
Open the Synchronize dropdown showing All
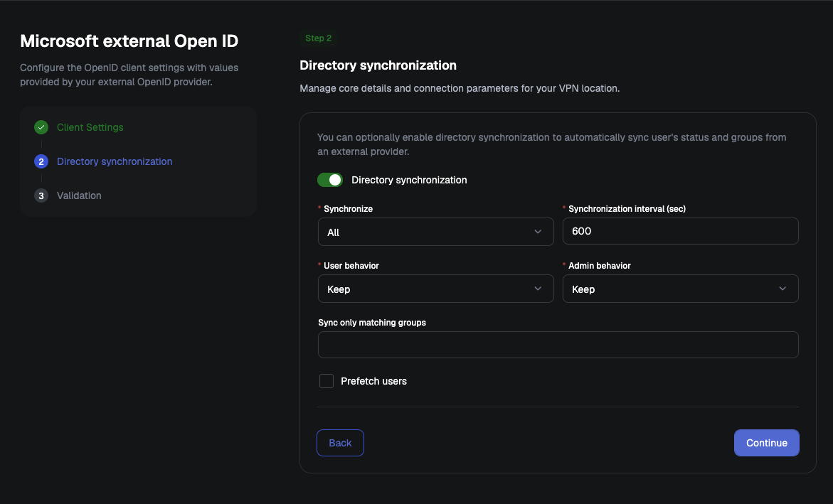(435, 232)
